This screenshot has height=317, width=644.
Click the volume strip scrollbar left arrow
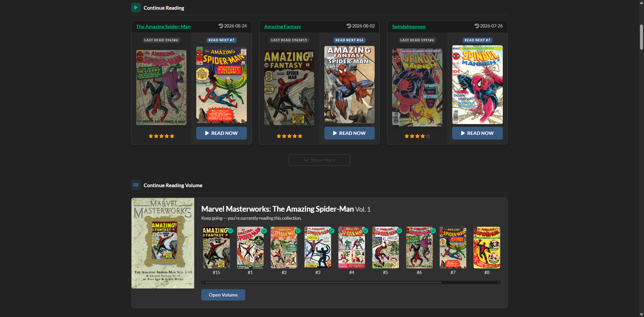coord(203,282)
